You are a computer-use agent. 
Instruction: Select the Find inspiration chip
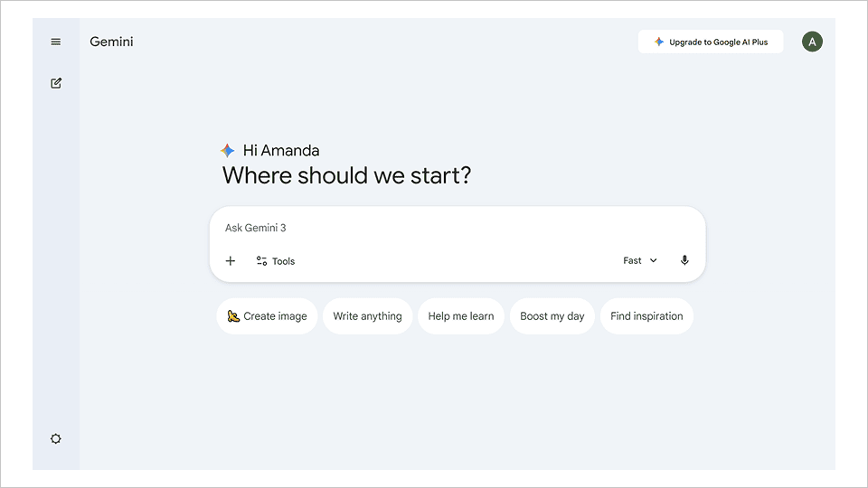pyautogui.click(x=646, y=316)
